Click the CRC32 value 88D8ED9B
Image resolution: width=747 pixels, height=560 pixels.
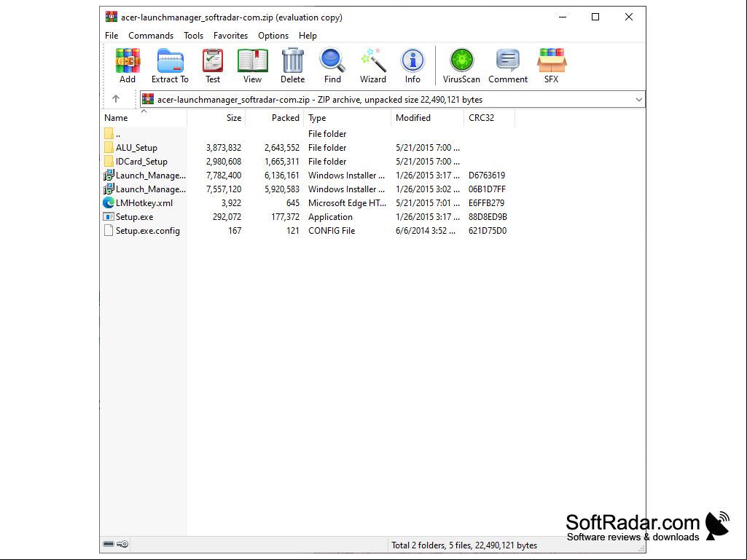[x=488, y=217]
